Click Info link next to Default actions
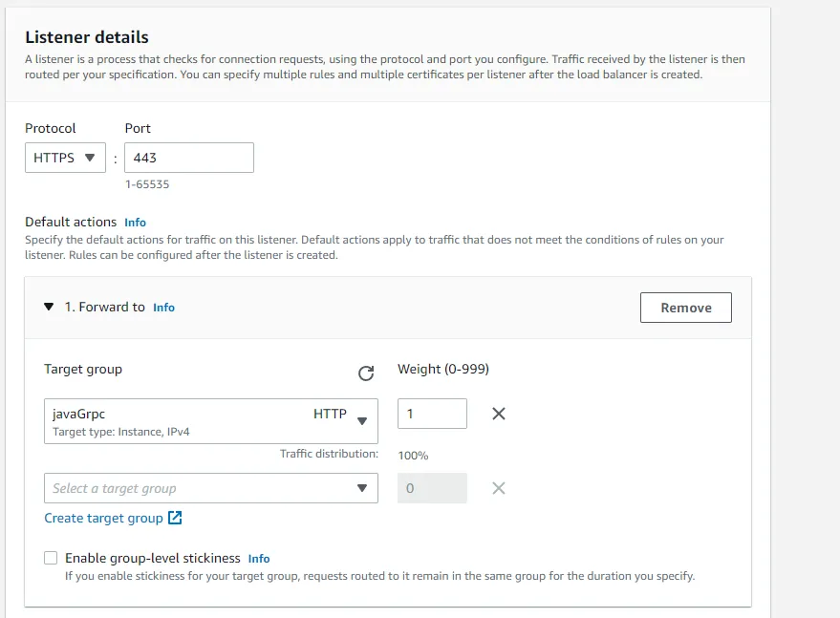 pos(135,223)
